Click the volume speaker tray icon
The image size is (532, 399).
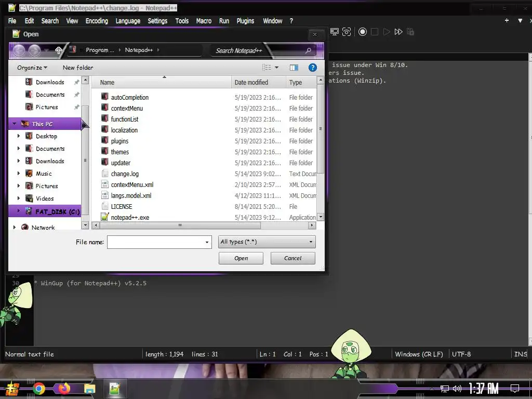[457, 389]
